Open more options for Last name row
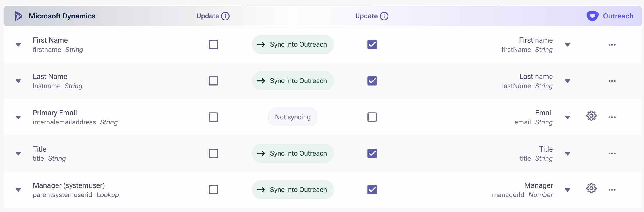 (x=612, y=81)
